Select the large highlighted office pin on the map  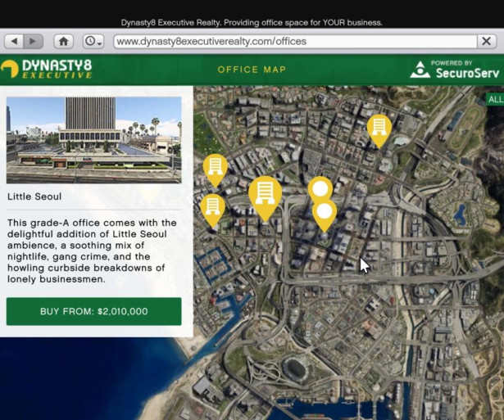point(266,196)
